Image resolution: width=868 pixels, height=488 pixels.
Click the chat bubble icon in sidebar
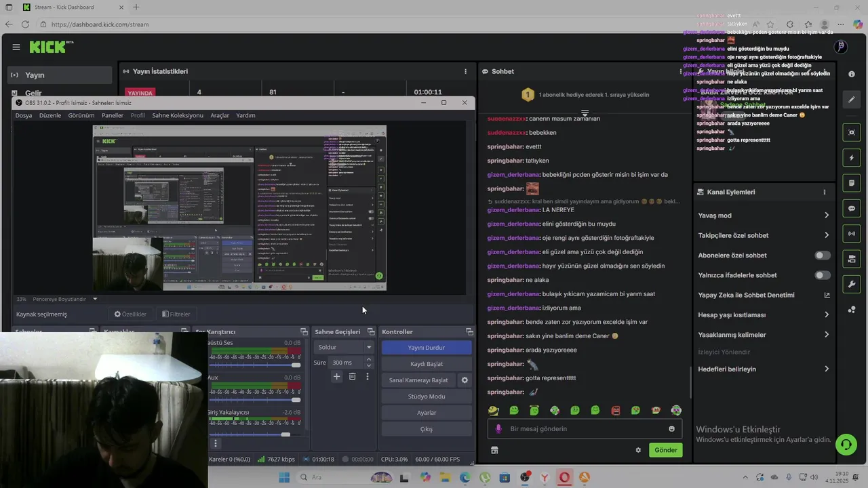852,209
